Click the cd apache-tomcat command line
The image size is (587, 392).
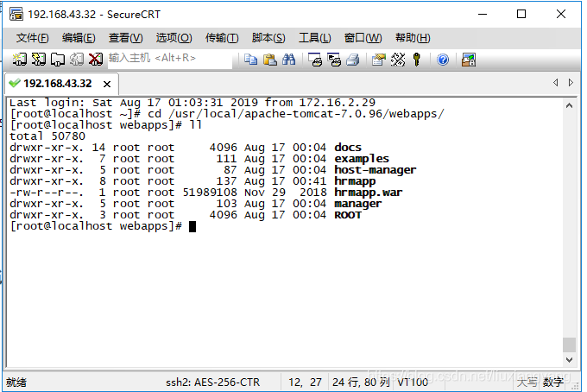click(227, 114)
